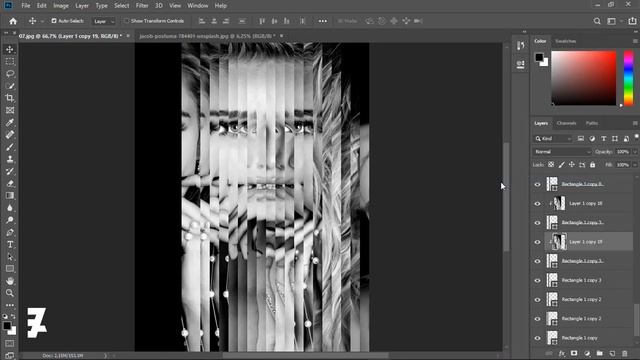640x360 pixels.
Task: Toggle the Auto-Select checkbox
Action: [53, 21]
